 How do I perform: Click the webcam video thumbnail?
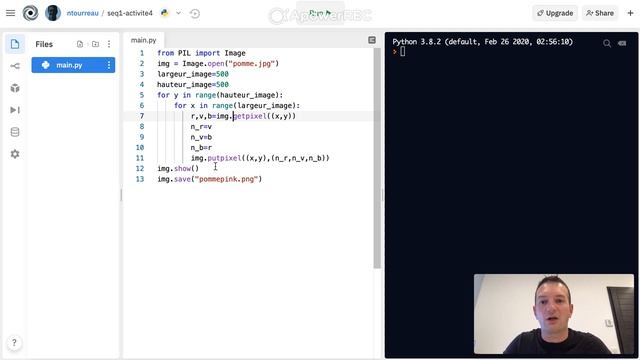click(x=554, y=314)
